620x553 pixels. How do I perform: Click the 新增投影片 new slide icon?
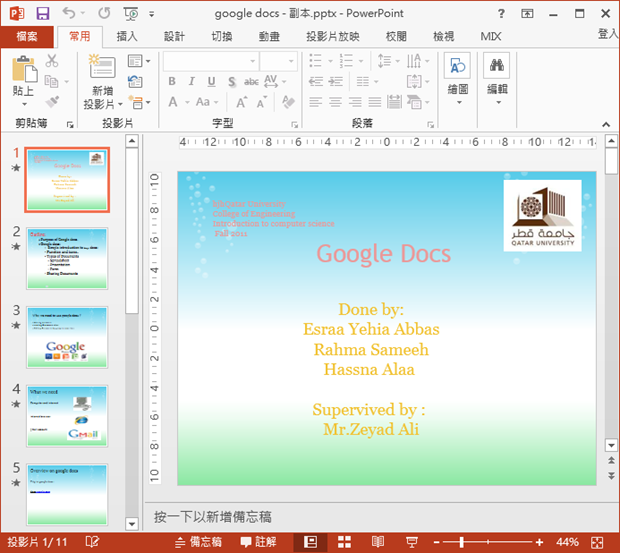click(x=102, y=67)
